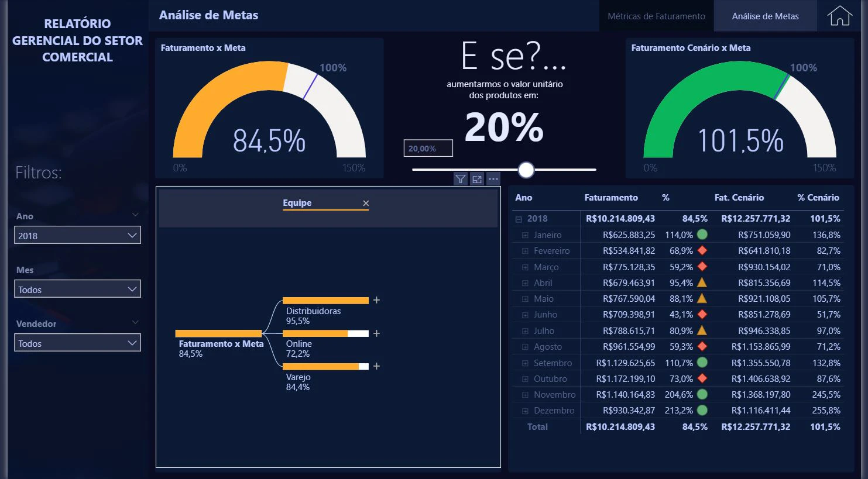Click the green circle indicator for Janeiro
This screenshot has width=868, height=479.
(x=702, y=235)
